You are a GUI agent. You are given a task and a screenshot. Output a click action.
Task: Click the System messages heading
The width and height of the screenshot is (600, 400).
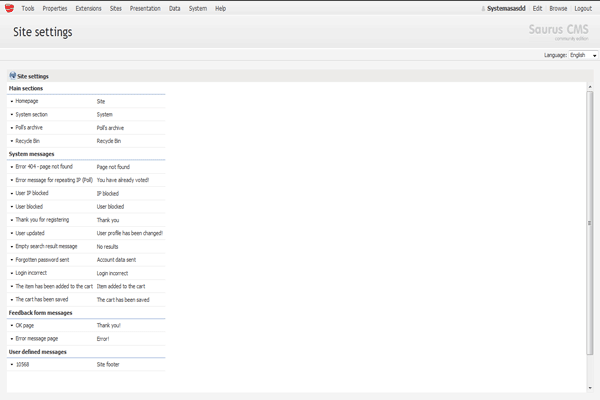pos(31,154)
